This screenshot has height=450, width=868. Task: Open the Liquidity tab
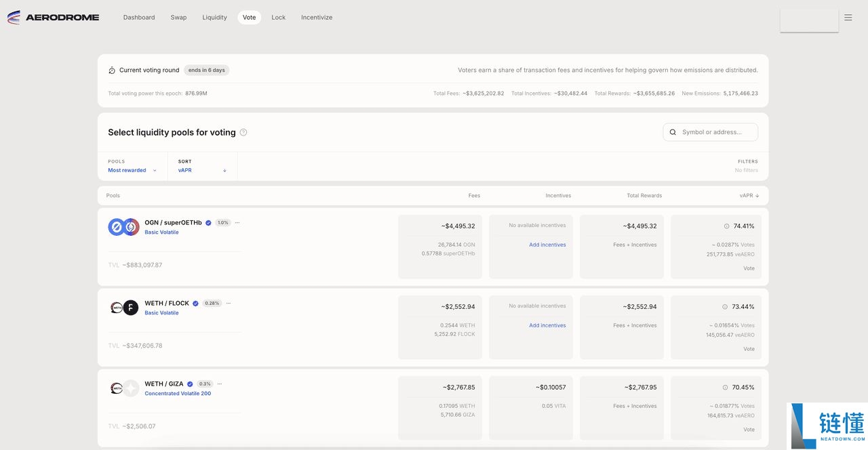[214, 18]
